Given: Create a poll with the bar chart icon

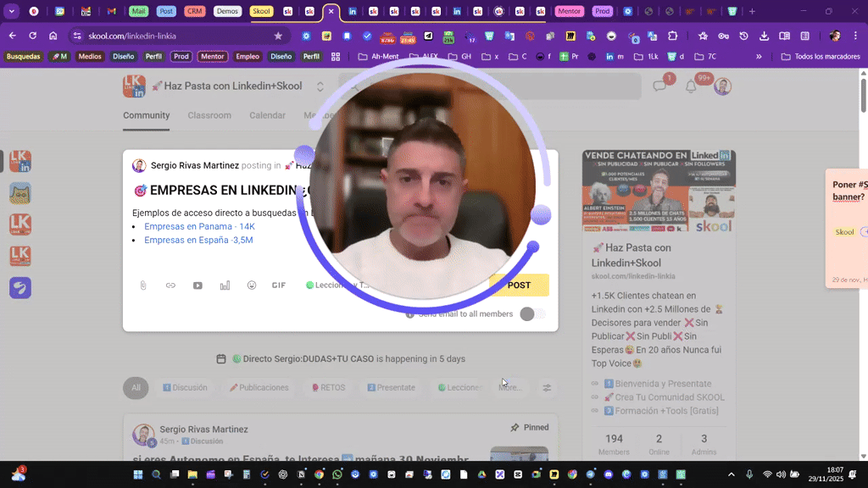Looking at the screenshot, I should coord(225,286).
